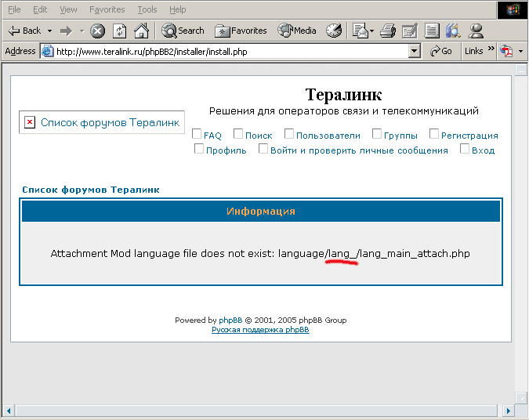Click the horizontal scrollbar right arrow
Image resolution: width=529 pixels, height=420 pixels.
pos(508,411)
